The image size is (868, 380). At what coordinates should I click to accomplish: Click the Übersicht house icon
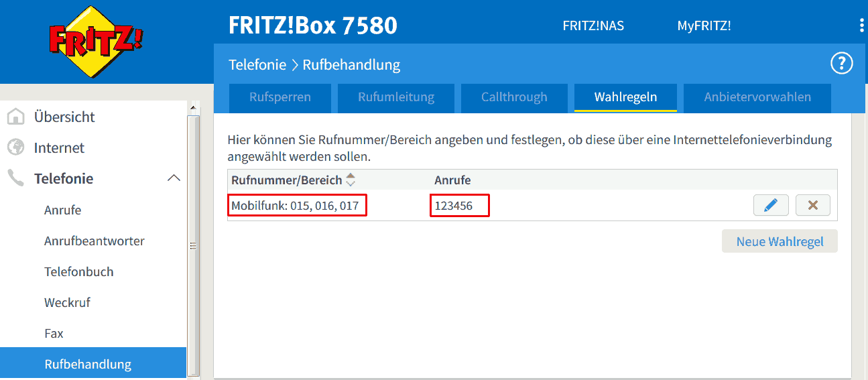15,117
